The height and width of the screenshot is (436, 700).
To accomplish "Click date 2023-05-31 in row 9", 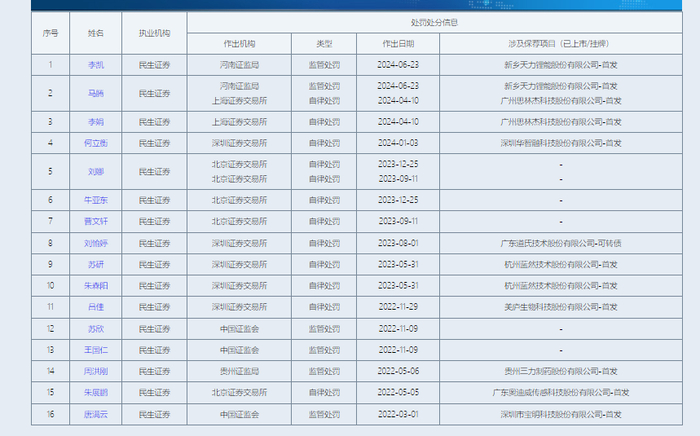I will click(398, 265).
